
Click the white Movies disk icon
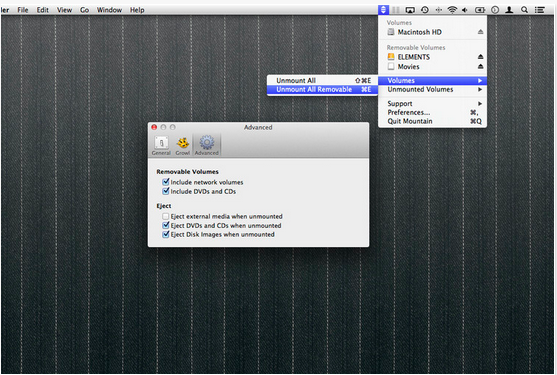point(391,66)
